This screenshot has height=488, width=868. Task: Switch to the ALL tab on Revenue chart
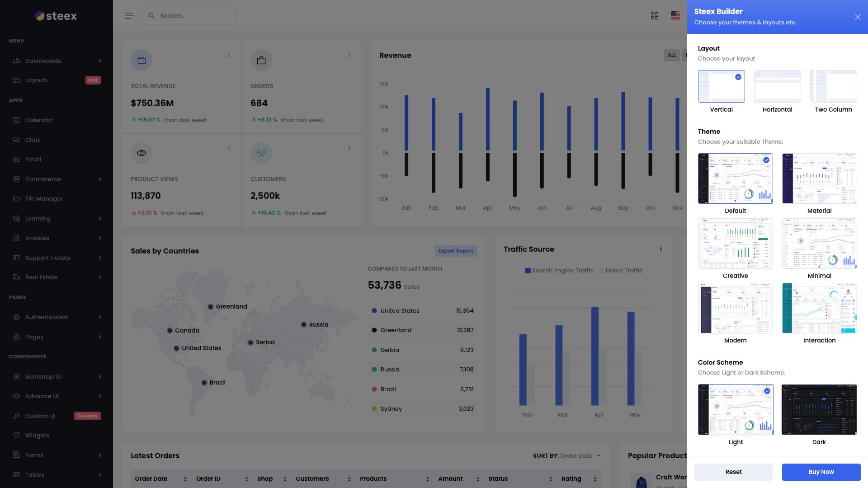pos(672,55)
